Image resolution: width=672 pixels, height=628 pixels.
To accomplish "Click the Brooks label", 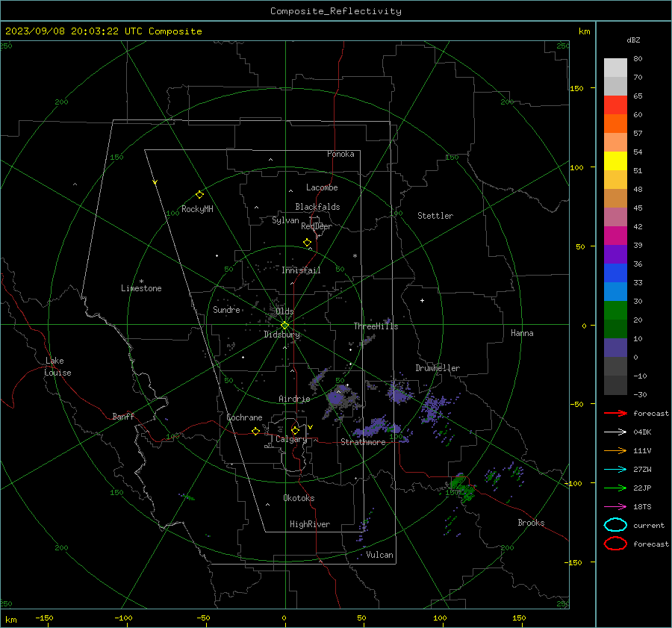I will point(531,523).
